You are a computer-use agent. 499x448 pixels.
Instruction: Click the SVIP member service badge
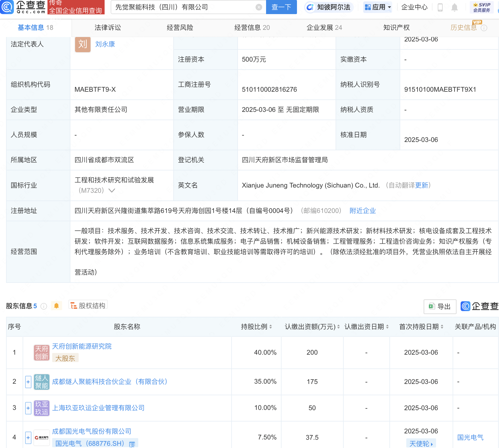[482, 7]
